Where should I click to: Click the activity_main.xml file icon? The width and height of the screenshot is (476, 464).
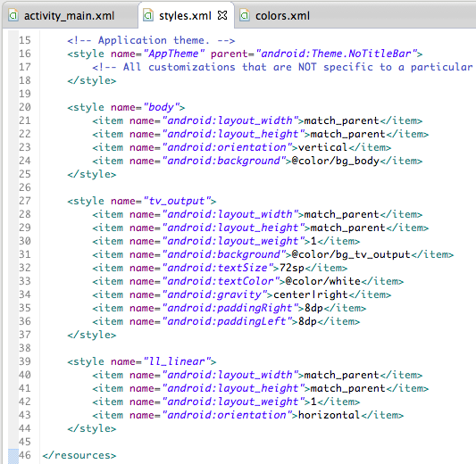(x=13, y=15)
